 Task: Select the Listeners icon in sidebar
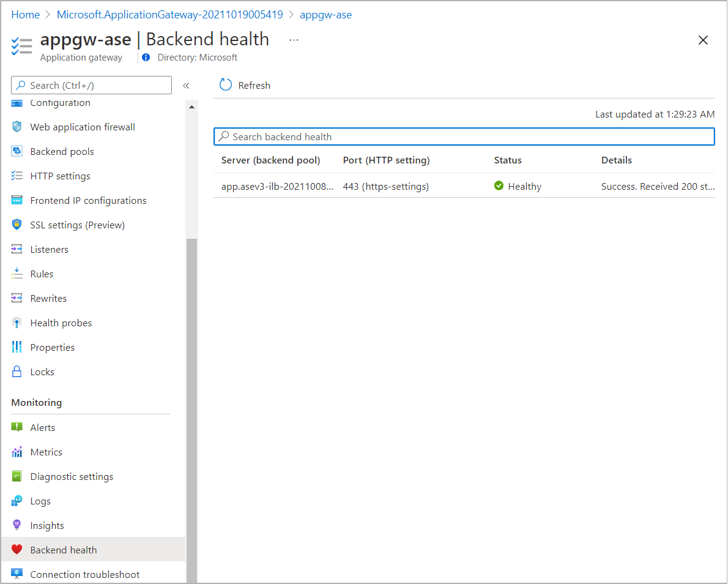tap(17, 249)
